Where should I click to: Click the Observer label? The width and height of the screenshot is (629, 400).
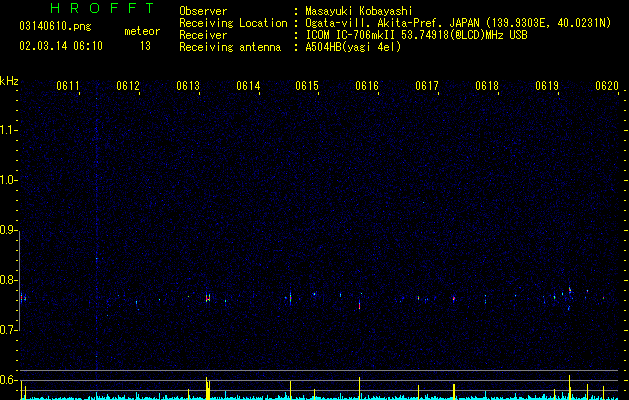point(203,11)
